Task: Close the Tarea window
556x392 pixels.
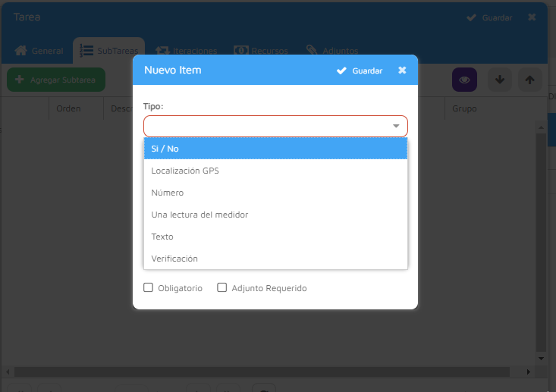Action: [x=532, y=17]
